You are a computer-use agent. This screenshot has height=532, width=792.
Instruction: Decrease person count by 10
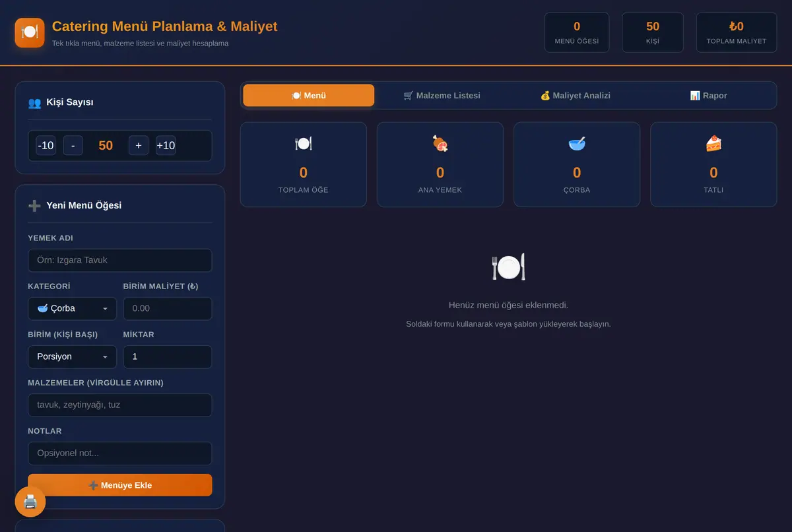(46, 145)
